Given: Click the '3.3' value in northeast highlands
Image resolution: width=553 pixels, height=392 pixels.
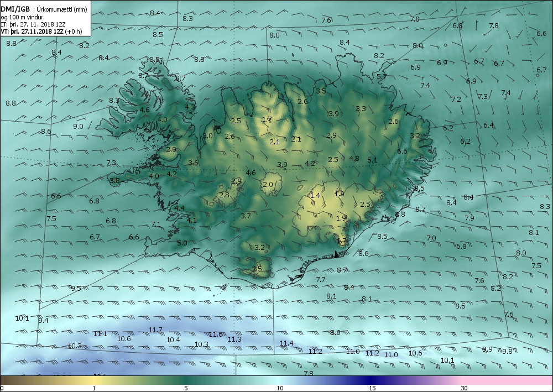Looking at the screenshot, I should pyautogui.click(x=361, y=108).
